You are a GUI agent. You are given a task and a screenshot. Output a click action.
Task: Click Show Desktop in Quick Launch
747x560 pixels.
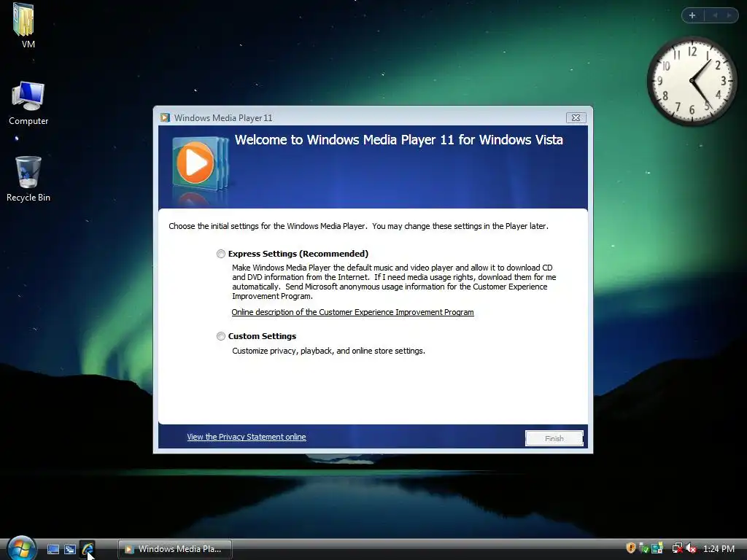pyautogui.click(x=53, y=549)
